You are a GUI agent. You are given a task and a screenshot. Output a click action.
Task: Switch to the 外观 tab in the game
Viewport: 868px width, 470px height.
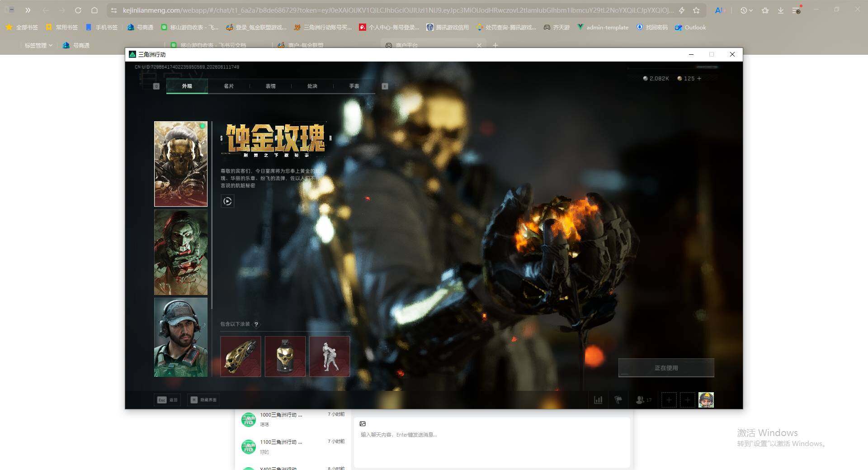point(187,86)
